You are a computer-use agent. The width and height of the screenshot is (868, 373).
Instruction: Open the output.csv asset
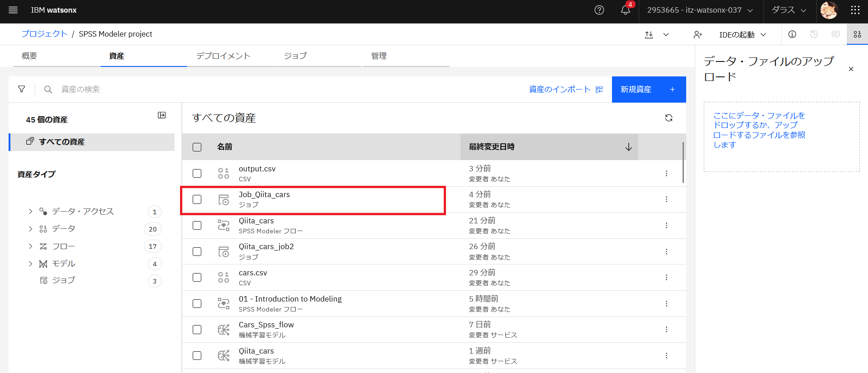(257, 169)
